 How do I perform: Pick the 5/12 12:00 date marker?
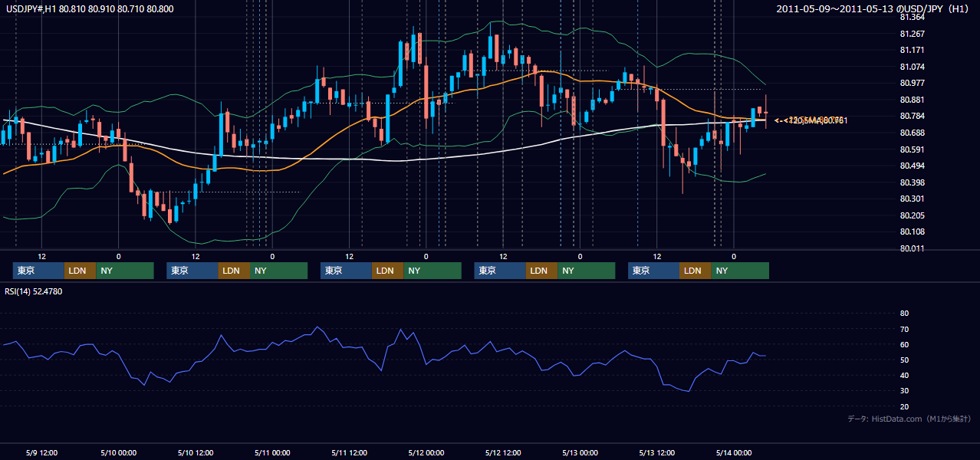pyautogui.click(x=503, y=452)
